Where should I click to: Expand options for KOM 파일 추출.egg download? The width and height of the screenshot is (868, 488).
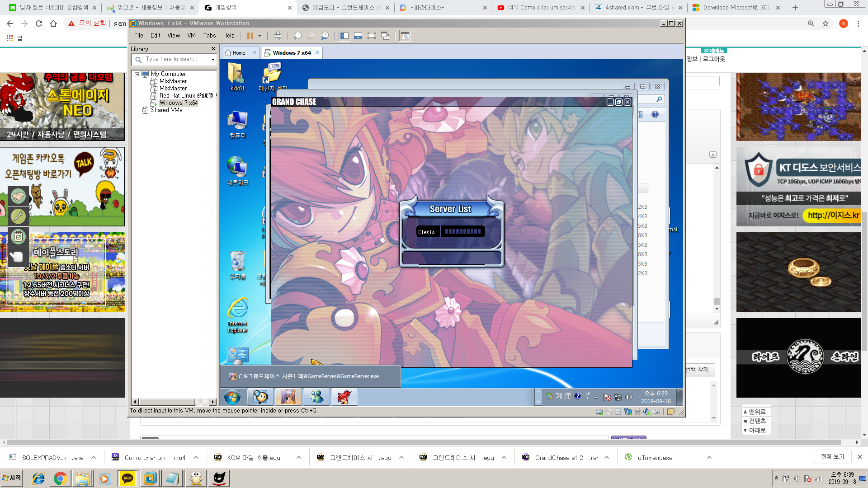(x=299, y=457)
